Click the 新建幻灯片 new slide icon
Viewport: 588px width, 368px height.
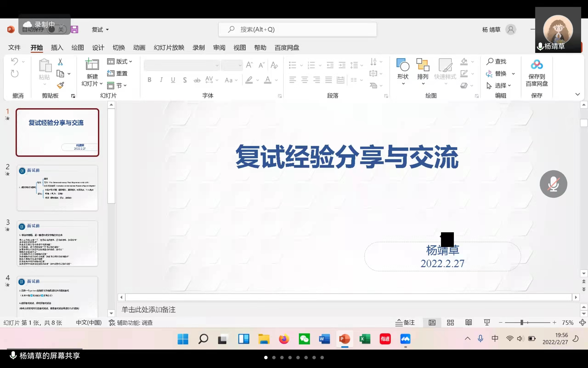pyautogui.click(x=92, y=64)
